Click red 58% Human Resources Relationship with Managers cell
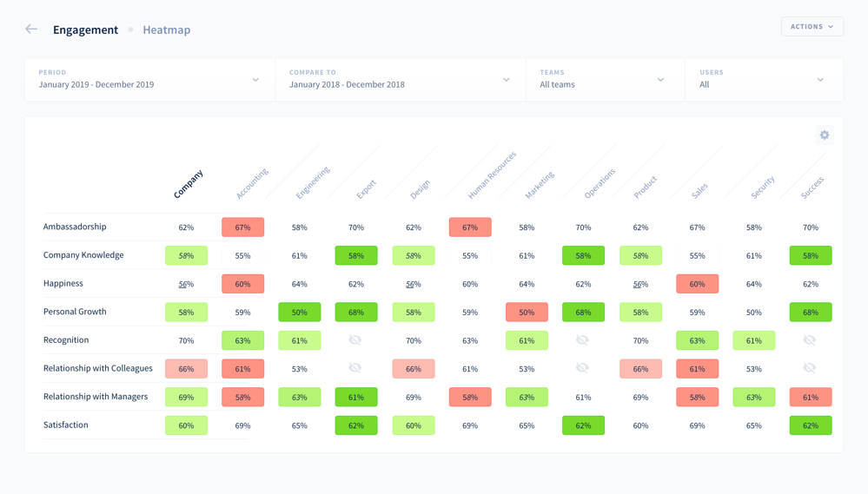Image resolution: width=868 pixels, height=494 pixels. [470, 397]
